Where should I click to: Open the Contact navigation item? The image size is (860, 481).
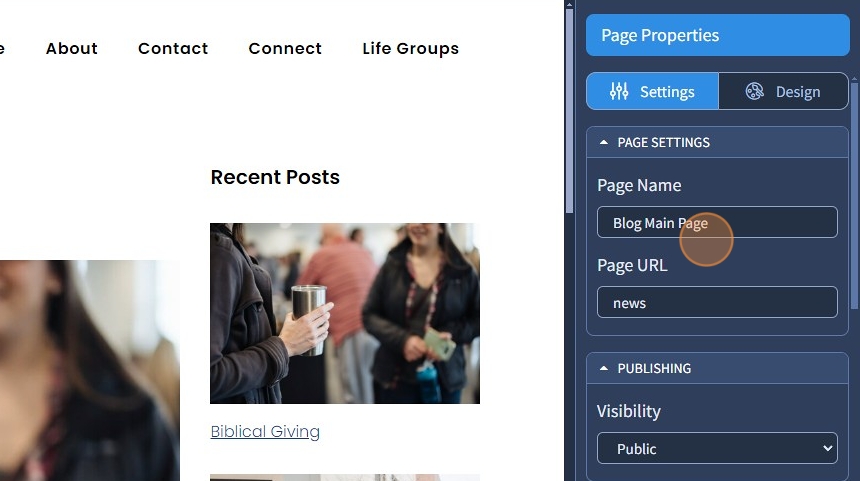coord(173,48)
